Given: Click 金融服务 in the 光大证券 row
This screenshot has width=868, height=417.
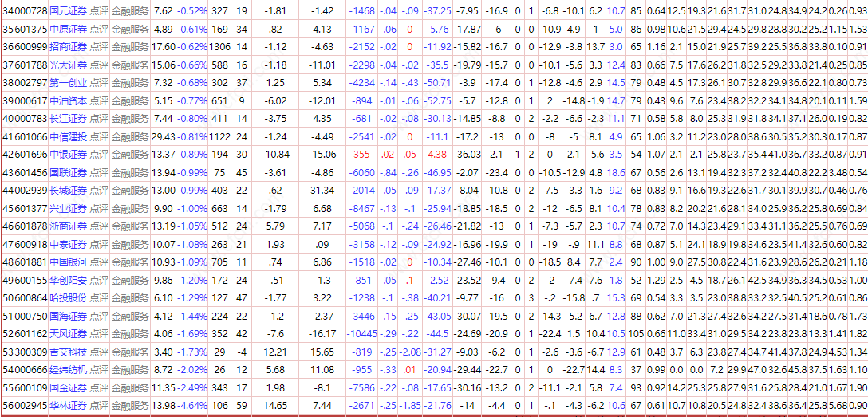Looking at the screenshot, I should (130, 65).
